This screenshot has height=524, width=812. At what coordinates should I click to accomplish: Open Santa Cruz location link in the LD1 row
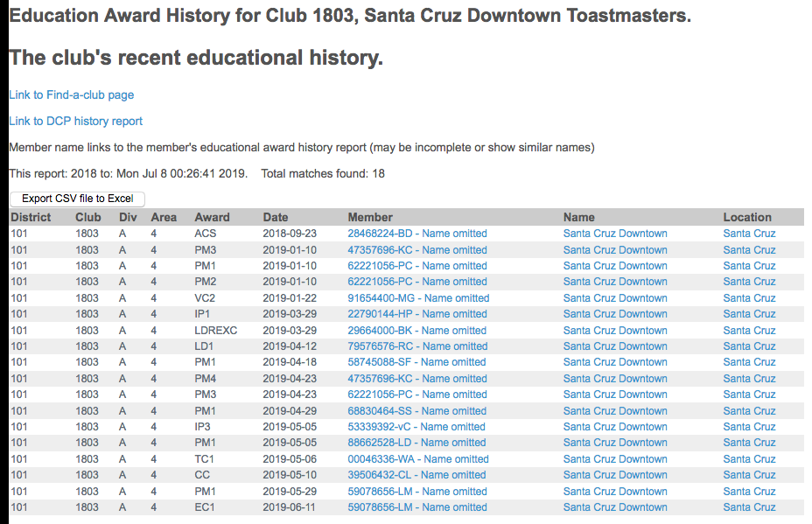coord(749,346)
